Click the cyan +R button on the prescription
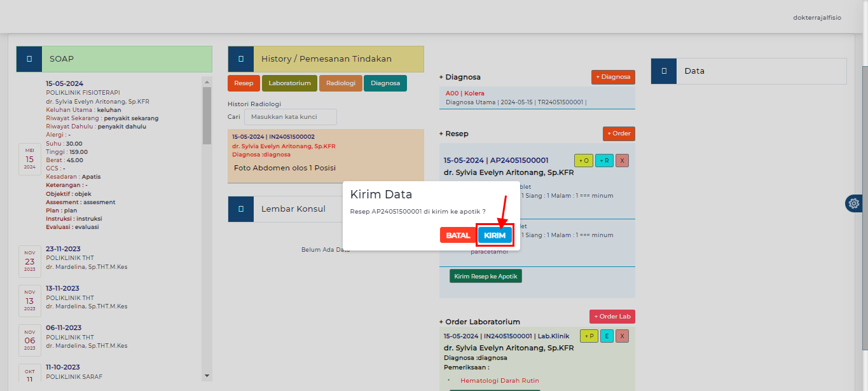Screen dimensions: 868x391 coord(603,161)
